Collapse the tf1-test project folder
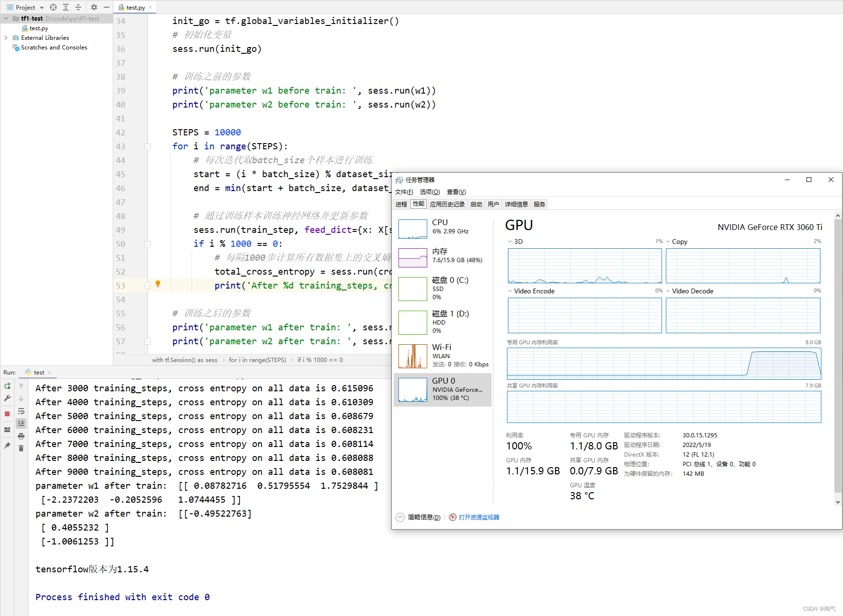 (x=6, y=19)
